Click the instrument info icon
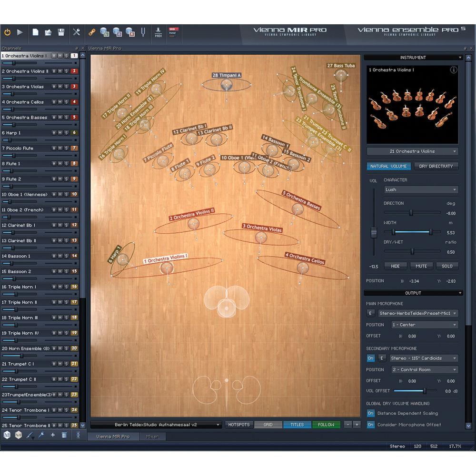This screenshot has height=476, width=476. [x=453, y=70]
